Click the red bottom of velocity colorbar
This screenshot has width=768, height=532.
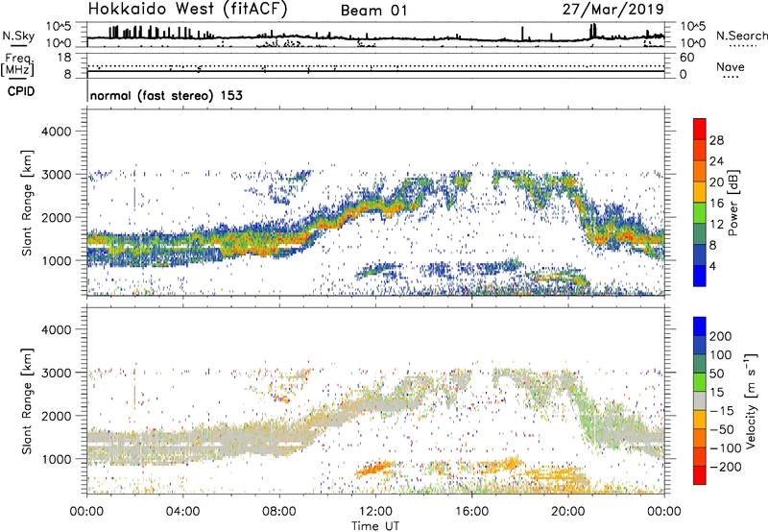tap(700, 475)
